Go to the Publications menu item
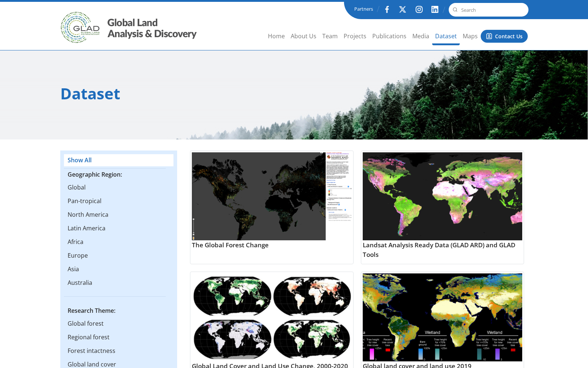Viewport: 588px width, 368px height. pyautogui.click(x=389, y=36)
